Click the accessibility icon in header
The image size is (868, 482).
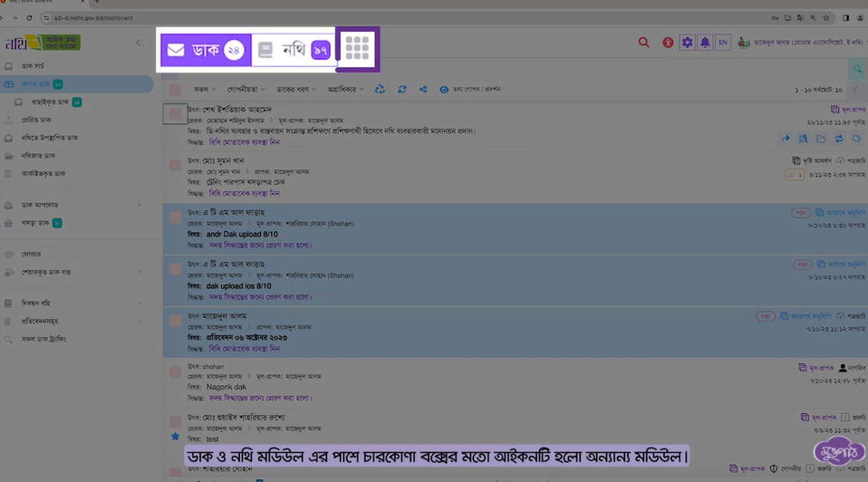coord(669,43)
